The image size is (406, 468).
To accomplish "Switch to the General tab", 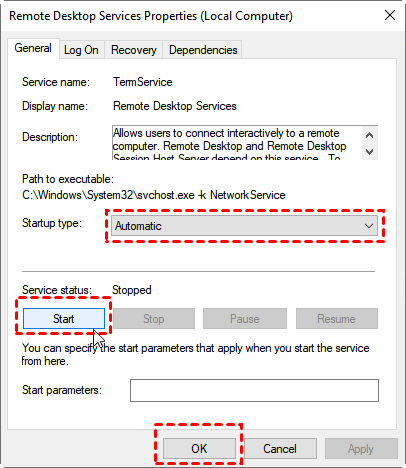I will tap(33, 48).
